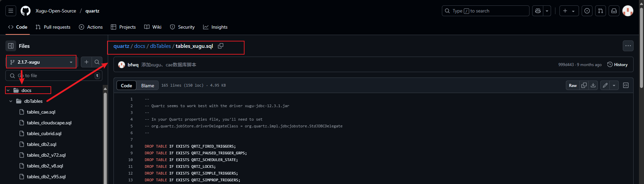Viewport: 644px width, 184px height.
Task: Open tables_db2_v8.sql in the file tree
Action: (x=45, y=166)
